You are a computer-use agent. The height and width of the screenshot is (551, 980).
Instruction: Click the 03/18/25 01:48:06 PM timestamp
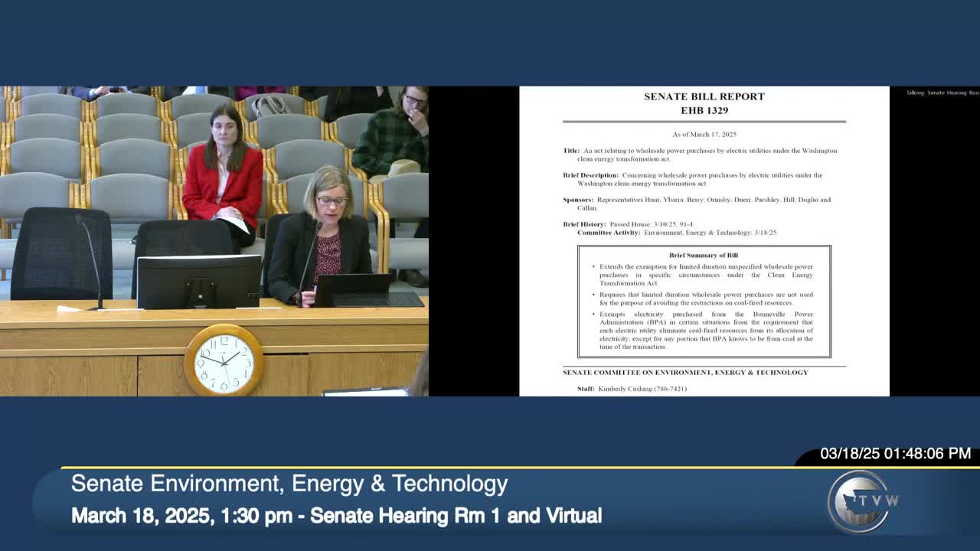tap(895, 454)
